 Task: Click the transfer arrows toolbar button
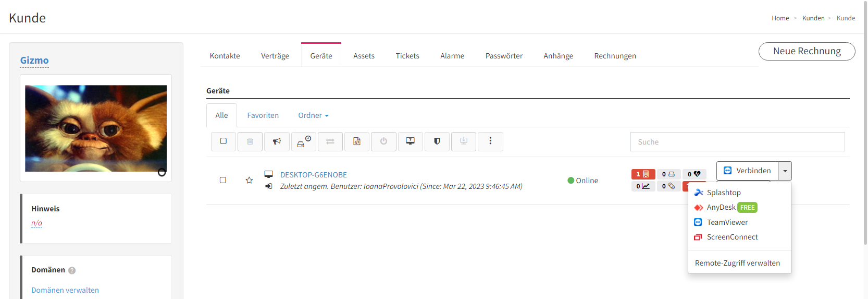tap(330, 141)
